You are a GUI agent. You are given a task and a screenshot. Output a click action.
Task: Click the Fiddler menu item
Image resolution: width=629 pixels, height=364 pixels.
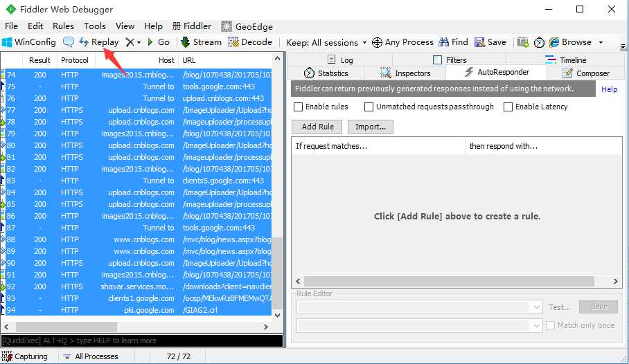coord(192,26)
